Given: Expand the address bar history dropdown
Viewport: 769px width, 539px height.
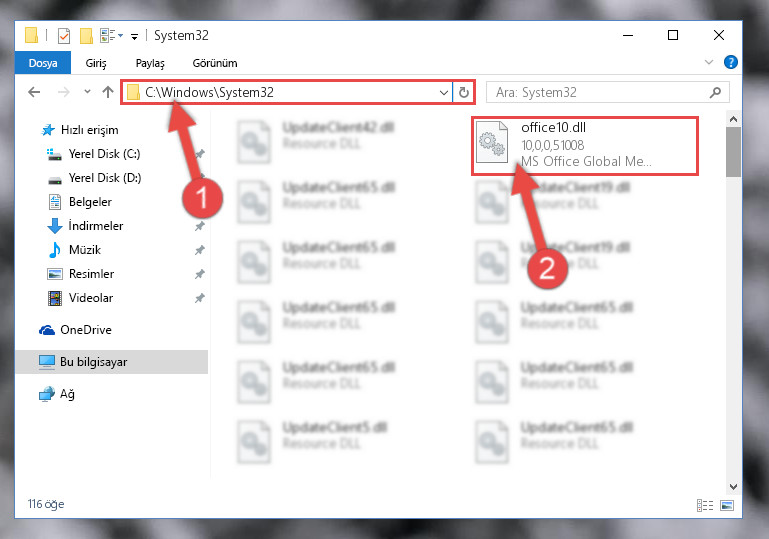Looking at the screenshot, I should pyautogui.click(x=443, y=92).
